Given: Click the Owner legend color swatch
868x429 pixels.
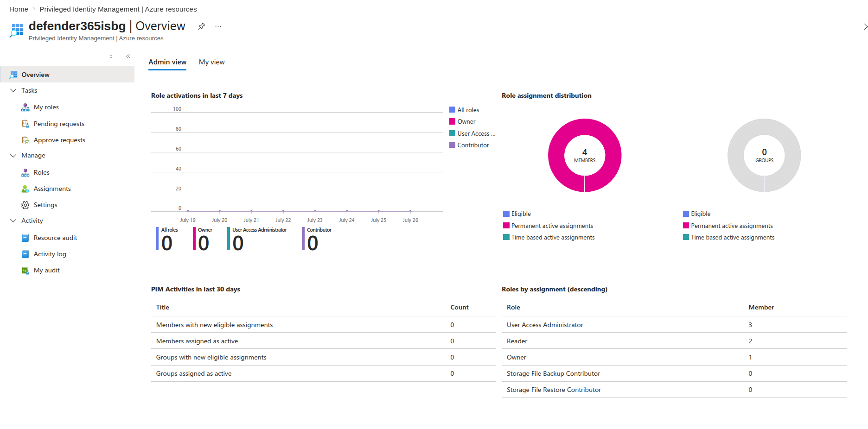Looking at the screenshot, I should (x=452, y=121).
